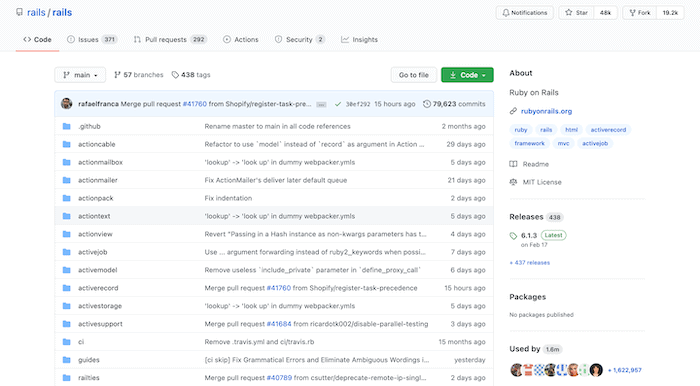Click the repository icon beside rails/rails

(19, 12)
